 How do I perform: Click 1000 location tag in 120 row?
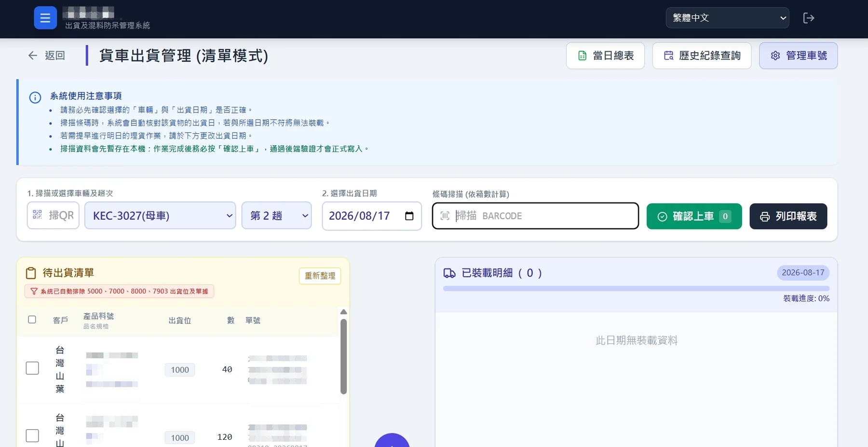coord(180,438)
